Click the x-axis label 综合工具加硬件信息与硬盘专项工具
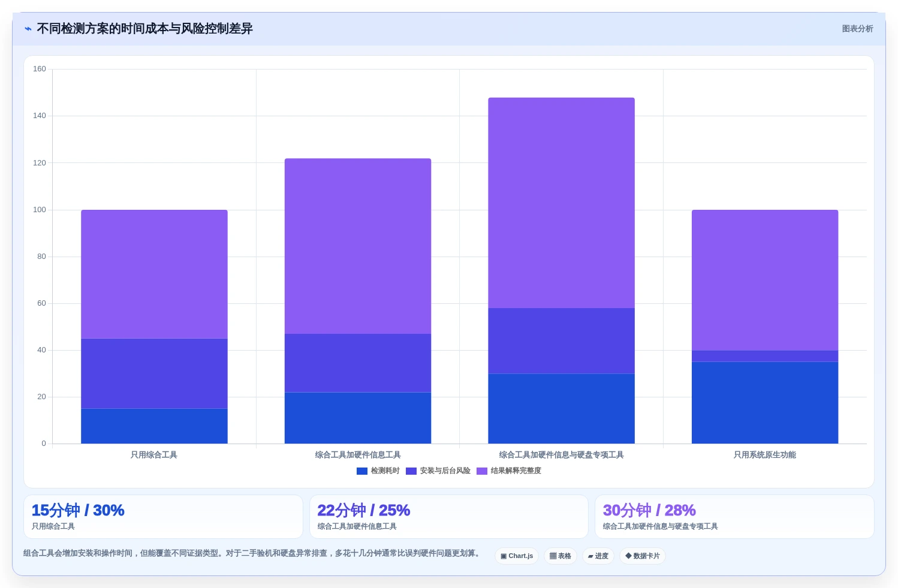 [561, 455]
